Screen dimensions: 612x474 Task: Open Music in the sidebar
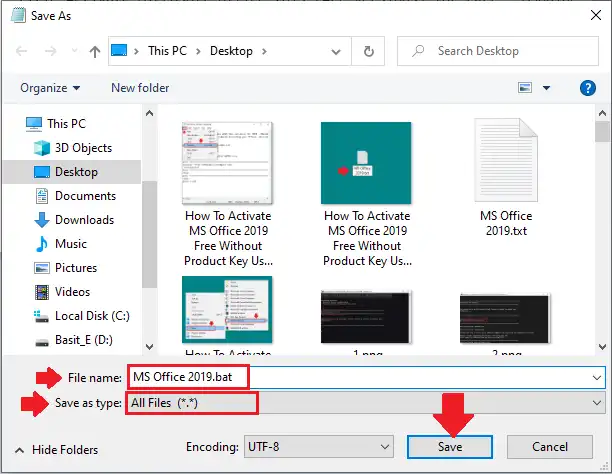pyautogui.click(x=71, y=244)
